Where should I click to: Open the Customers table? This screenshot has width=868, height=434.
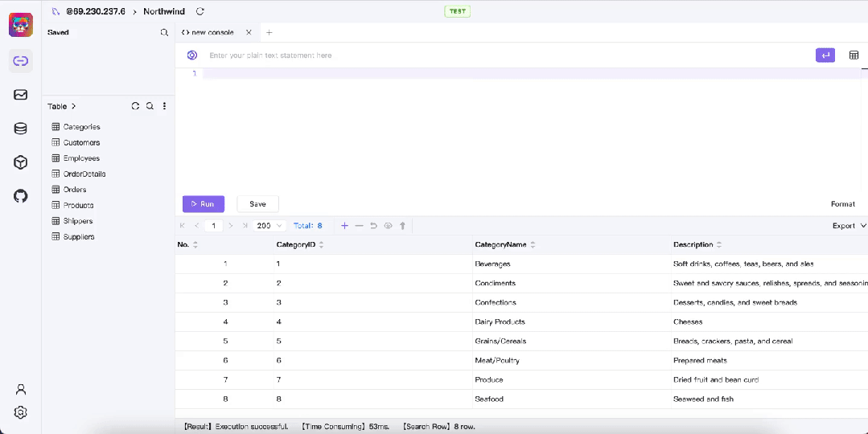(81, 142)
